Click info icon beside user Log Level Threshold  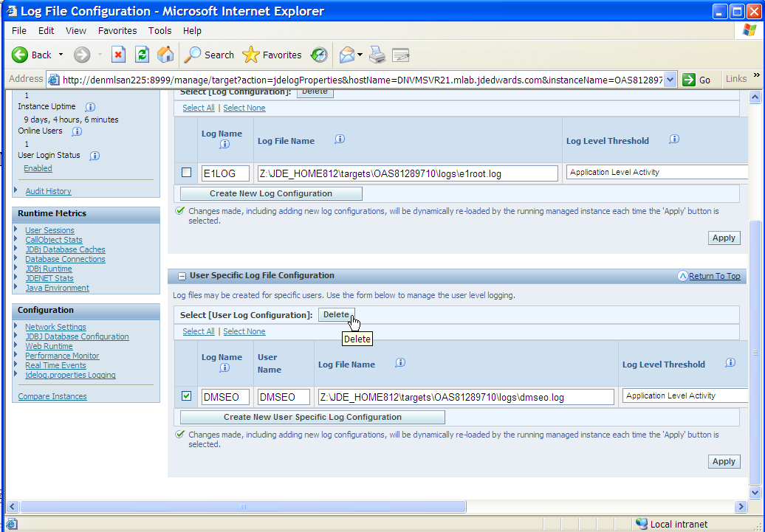click(x=730, y=363)
